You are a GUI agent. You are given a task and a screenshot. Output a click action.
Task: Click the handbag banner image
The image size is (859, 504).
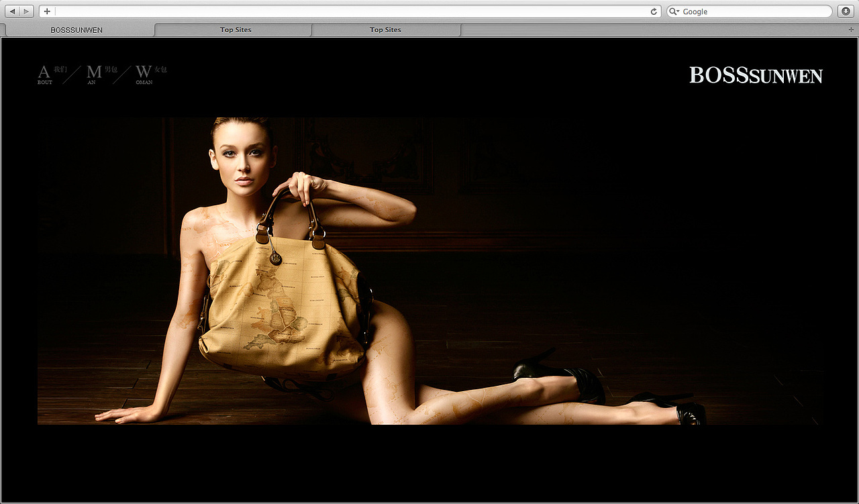point(429,271)
